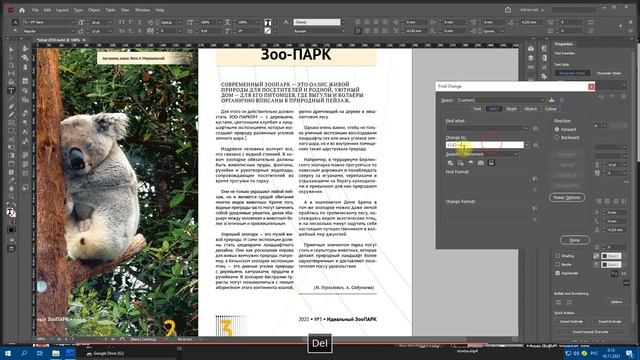
Task: Click Options button under Bullets and Numbering
Action: click(x=616, y=302)
